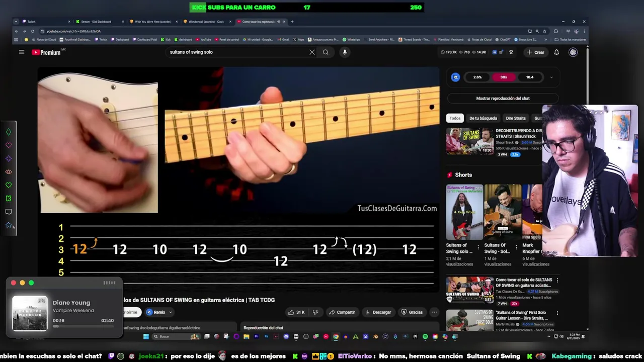Open the YouTube account avatar menu
The height and width of the screenshot is (362, 644).
pyautogui.click(x=573, y=52)
